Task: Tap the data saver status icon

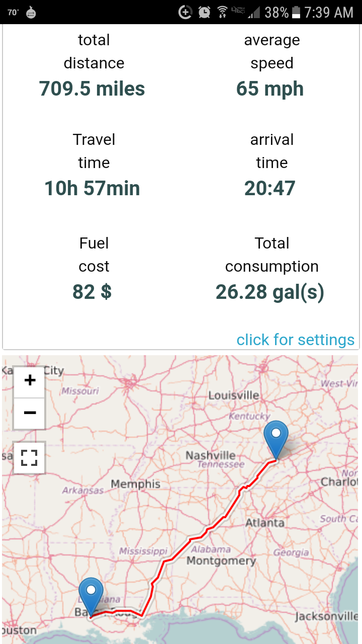Action: 186,12
